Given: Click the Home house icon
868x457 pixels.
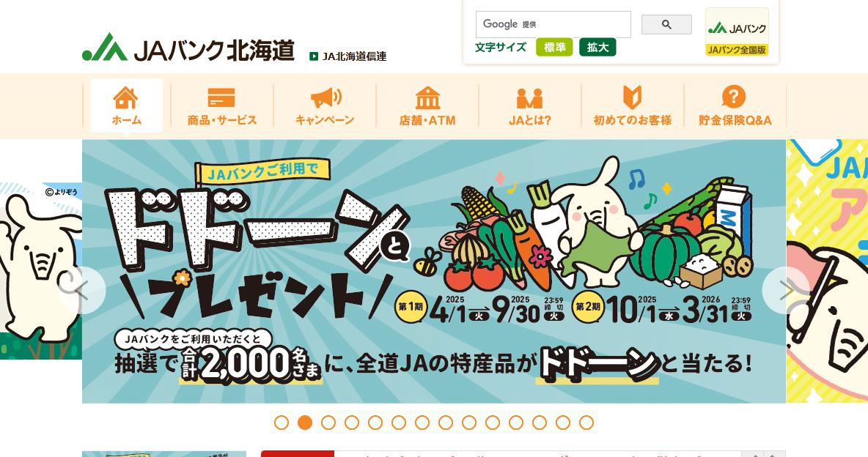Looking at the screenshot, I should [125, 98].
